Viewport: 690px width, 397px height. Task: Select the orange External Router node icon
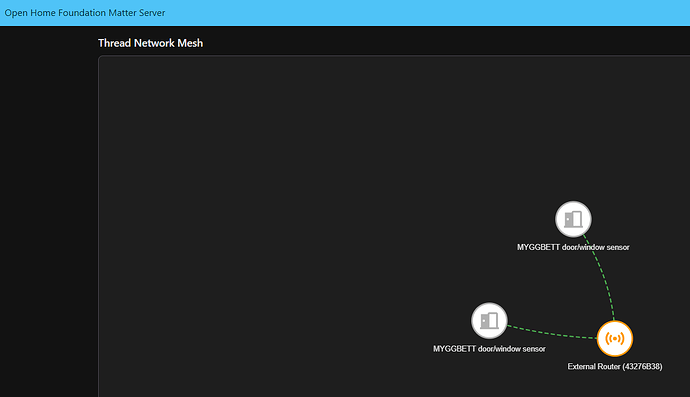614,338
